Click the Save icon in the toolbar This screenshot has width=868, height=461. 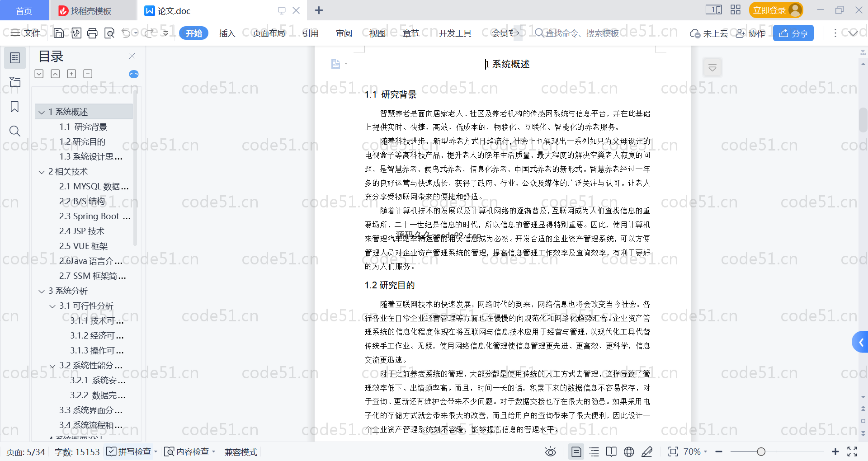(59, 33)
